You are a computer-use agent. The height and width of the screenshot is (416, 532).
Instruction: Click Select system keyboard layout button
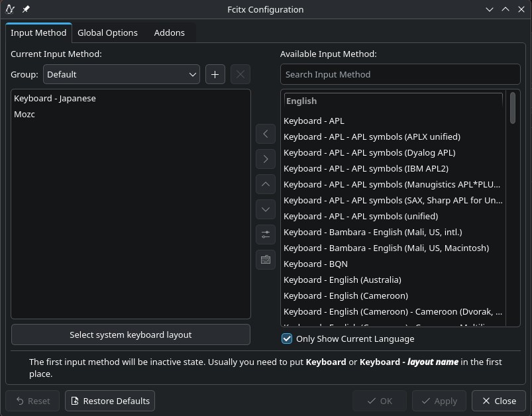(131, 335)
